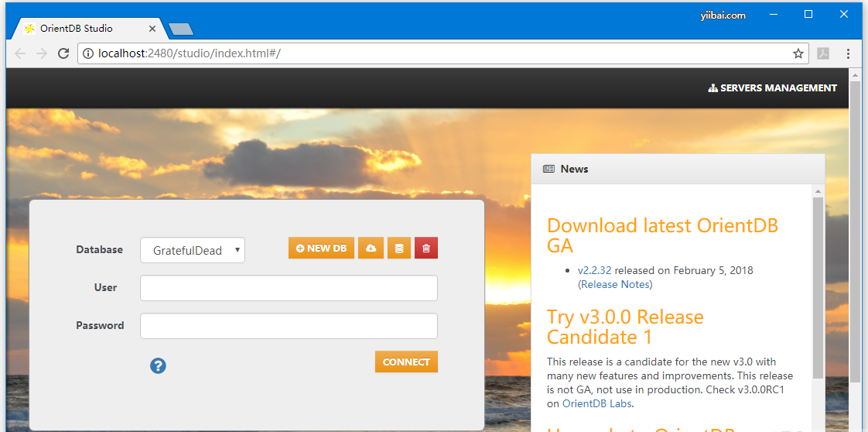Click the Try v3.0.0 Release Candidate 1 heading

pyautogui.click(x=625, y=327)
